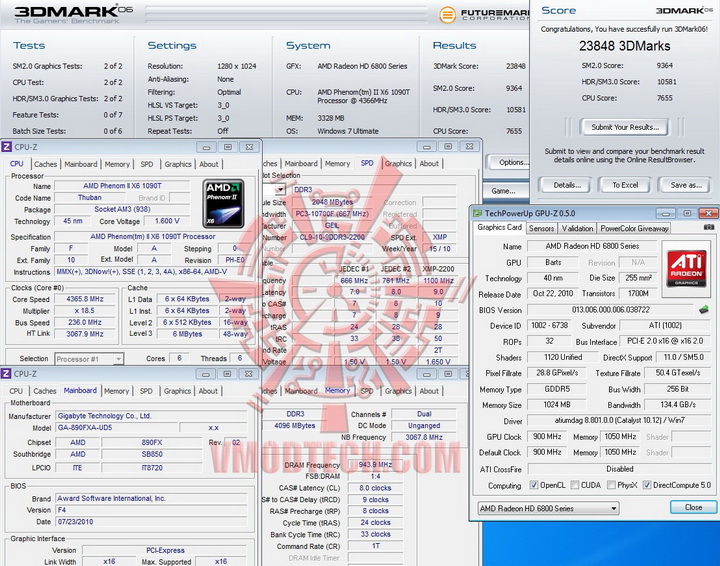720x566 pixels.
Task: Click the Core Speed value field
Action: [x=85, y=299]
